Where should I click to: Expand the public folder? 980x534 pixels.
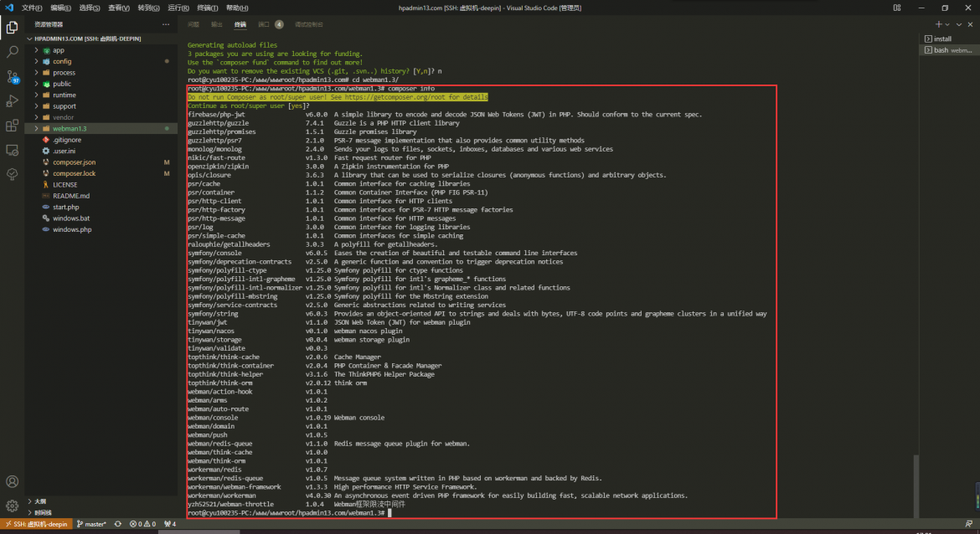click(101, 84)
